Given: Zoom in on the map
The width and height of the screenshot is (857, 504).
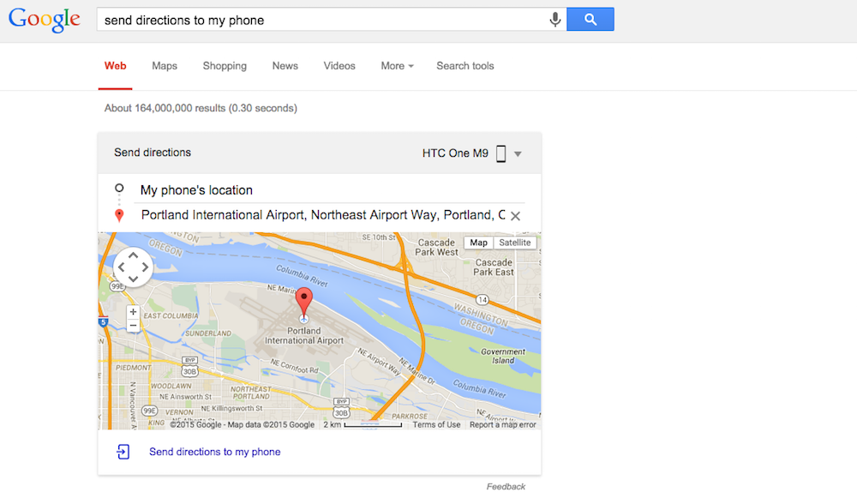Looking at the screenshot, I should click(x=133, y=312).
